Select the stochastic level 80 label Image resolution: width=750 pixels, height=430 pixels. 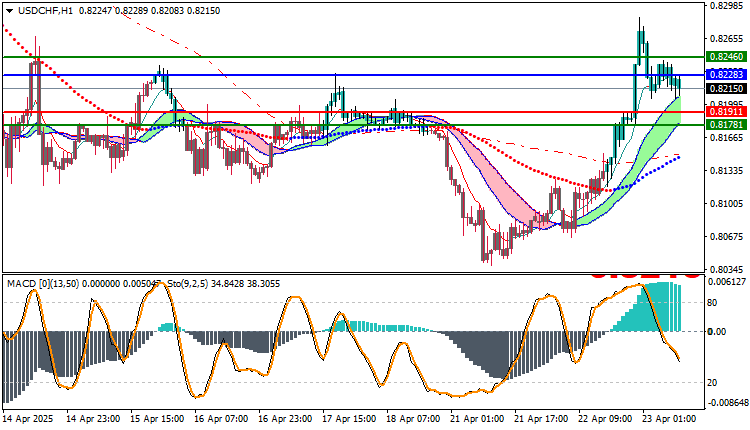[712, 302]
